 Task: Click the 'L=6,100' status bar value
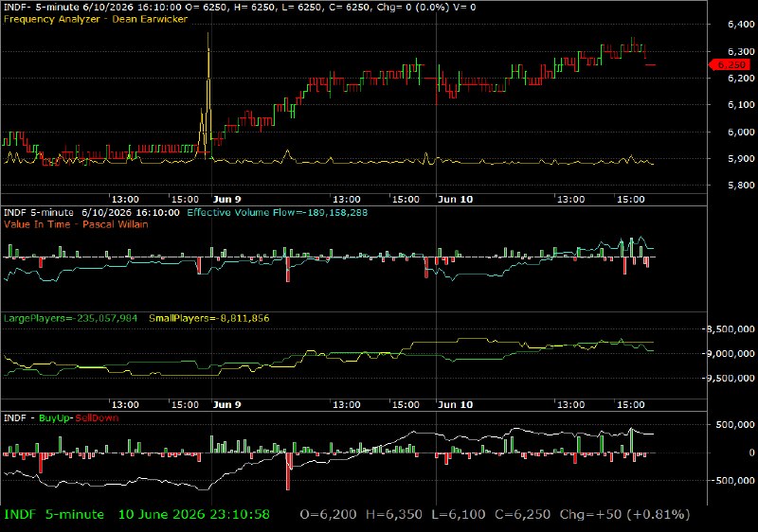point(459,515)
